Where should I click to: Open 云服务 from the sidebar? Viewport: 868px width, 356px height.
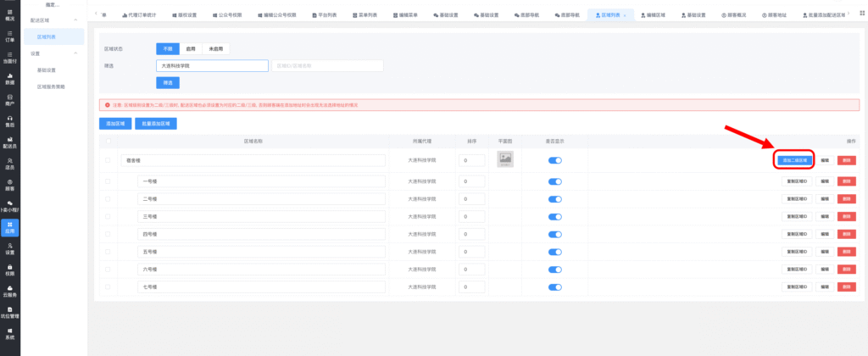(9, 290)
